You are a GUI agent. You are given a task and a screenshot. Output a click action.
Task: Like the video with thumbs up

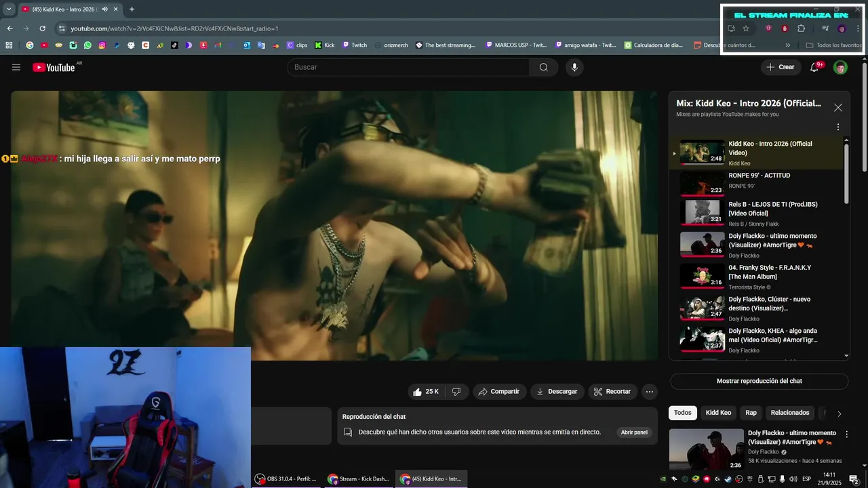coord(427,392)
